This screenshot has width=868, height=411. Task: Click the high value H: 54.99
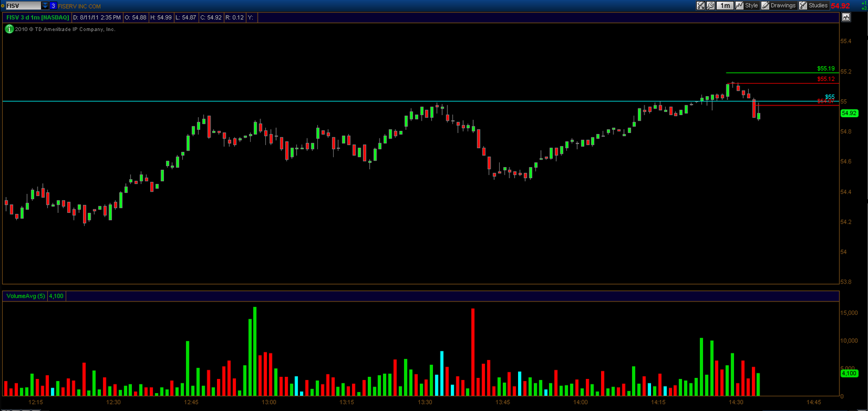click(161, 17)
